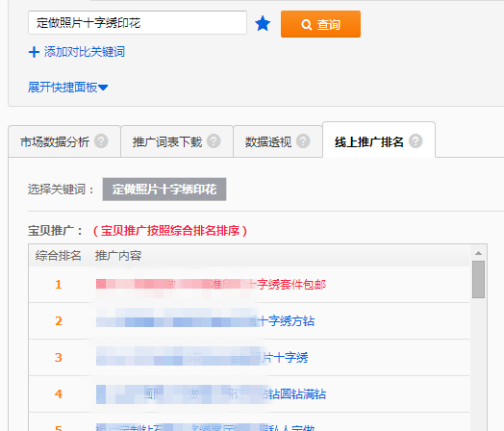
Task: Select 线上推广排名 tab
Action: (x=379, y=140)
